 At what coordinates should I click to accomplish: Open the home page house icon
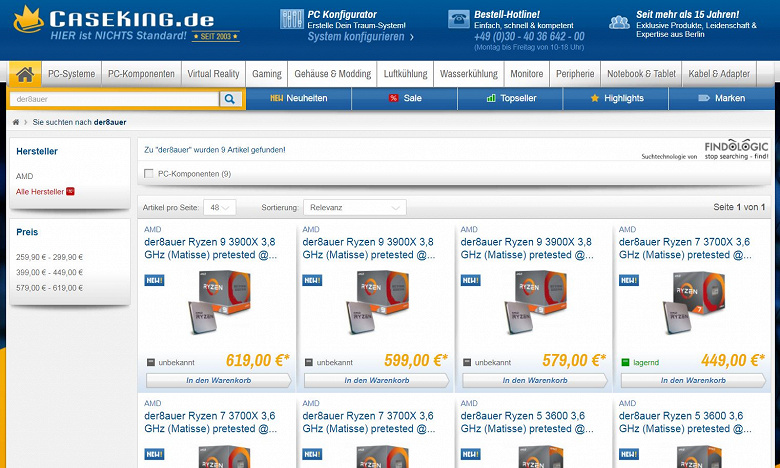click(25, 74)
